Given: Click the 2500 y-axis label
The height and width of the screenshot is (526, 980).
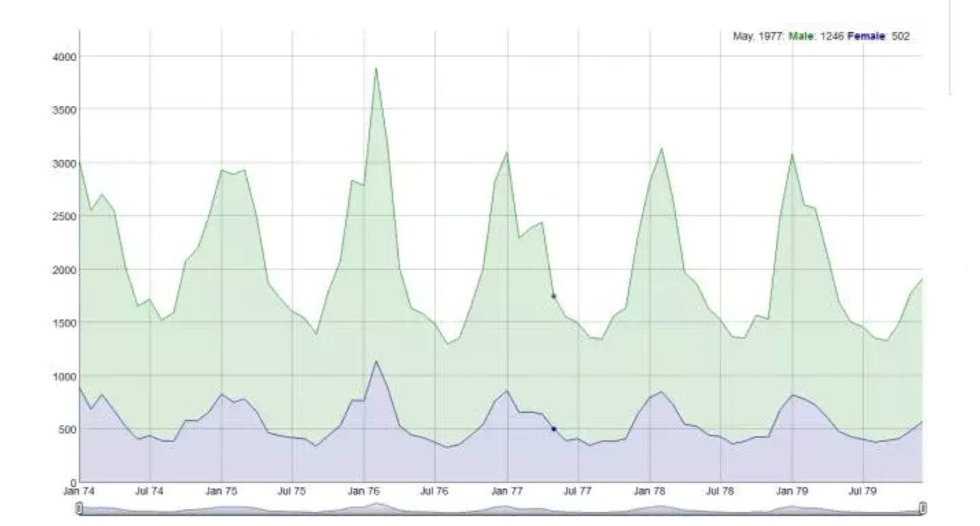Looking at the screenshot, I should [x=63, y=216].
